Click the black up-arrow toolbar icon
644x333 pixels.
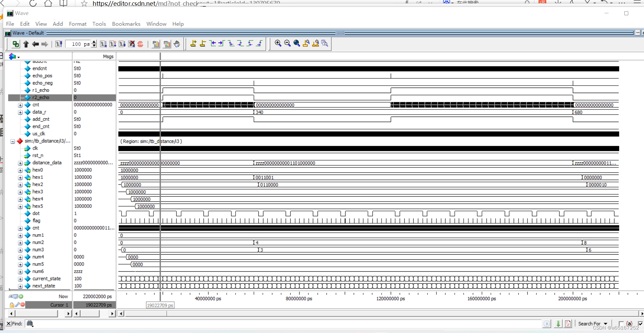point(26,44)
